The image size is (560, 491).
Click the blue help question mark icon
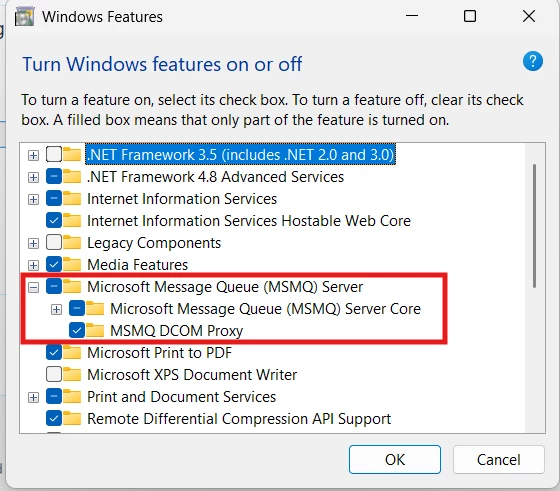[x=532, y=61]
